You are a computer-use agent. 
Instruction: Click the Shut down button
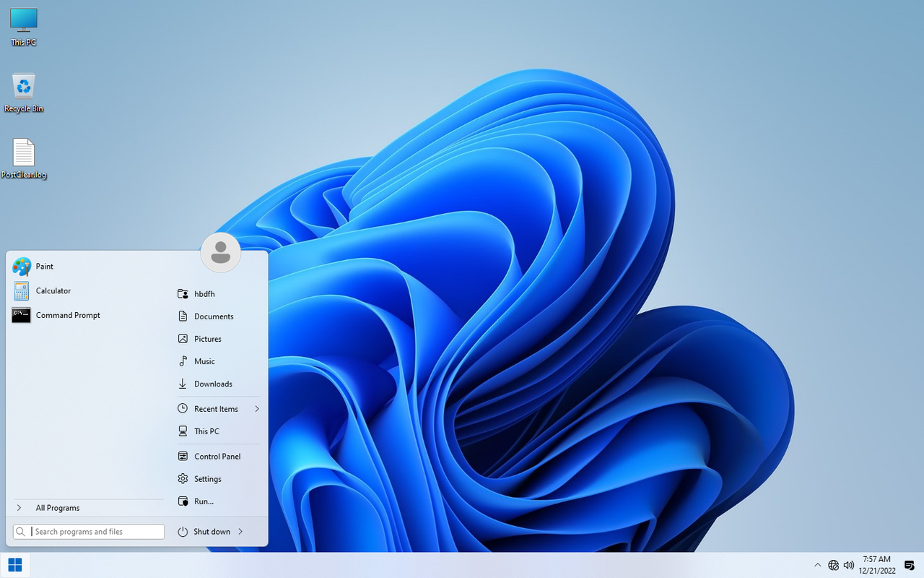click(204, 532)
